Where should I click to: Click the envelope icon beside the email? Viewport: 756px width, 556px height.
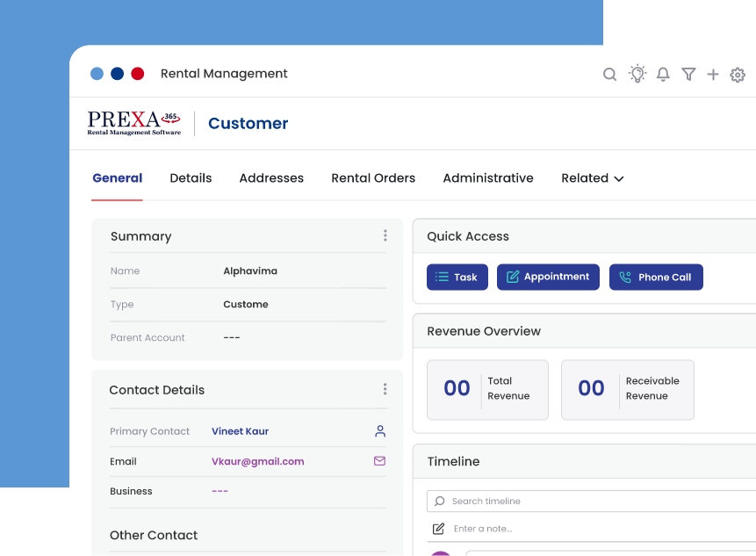pos(379,461)
